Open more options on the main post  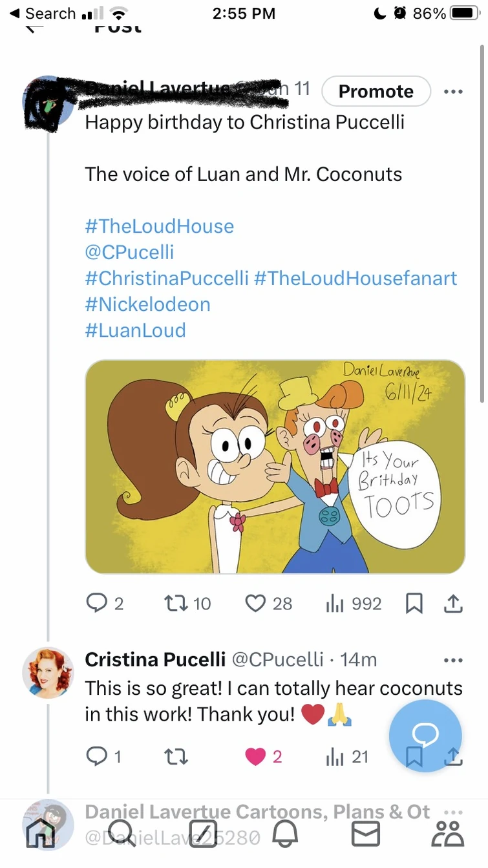click(x=452, y=91)
